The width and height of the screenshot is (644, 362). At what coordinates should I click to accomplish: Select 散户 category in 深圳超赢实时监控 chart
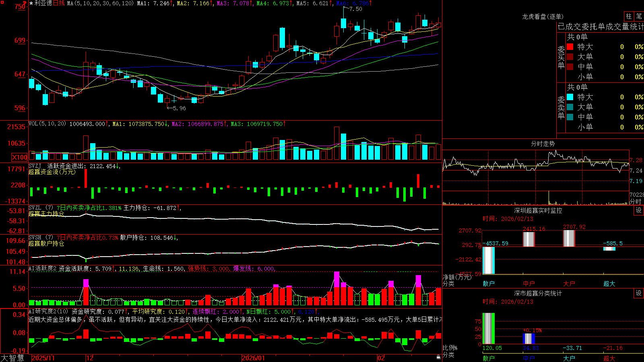coord(489,284)
